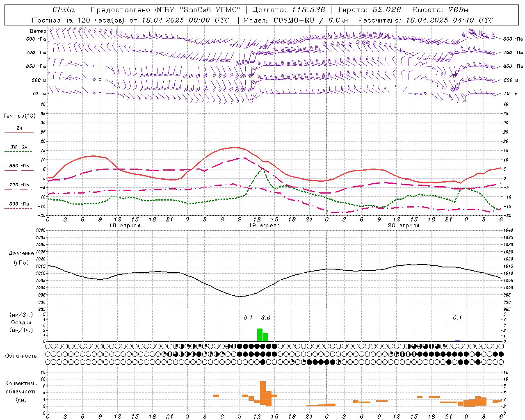Image resolution: width=525 pixels, height=420 pixels.
Task: Click the "Конвективн." convective cloud label
Action: pyautogui.click(x=21, y=383)
